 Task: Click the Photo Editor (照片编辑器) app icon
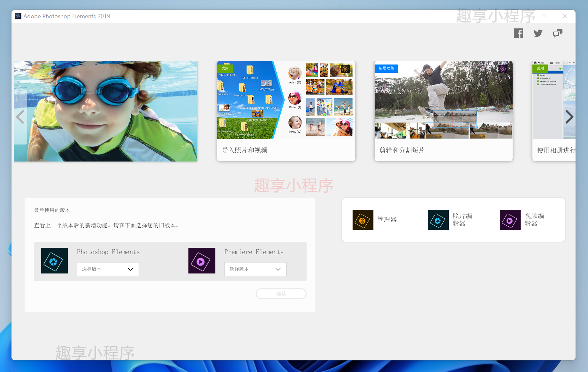pos(438,220)
